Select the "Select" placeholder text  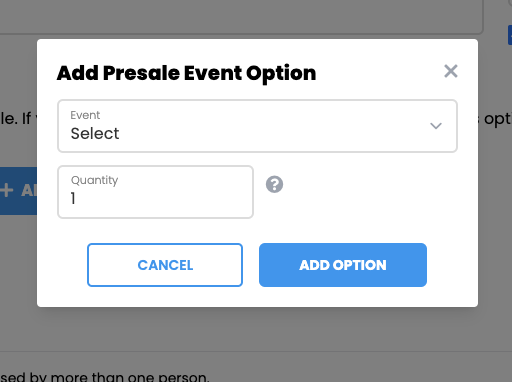(x=95, y=134)
